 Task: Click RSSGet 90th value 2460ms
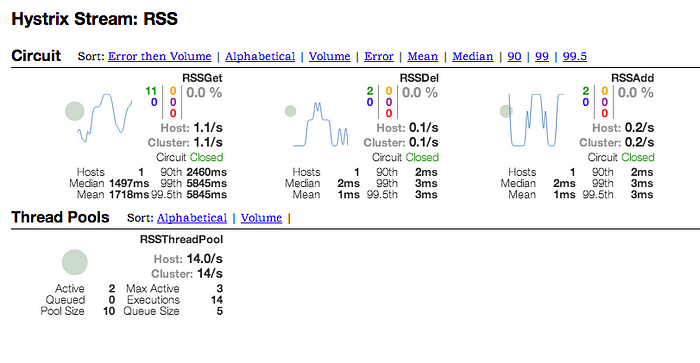pos(207,172)
